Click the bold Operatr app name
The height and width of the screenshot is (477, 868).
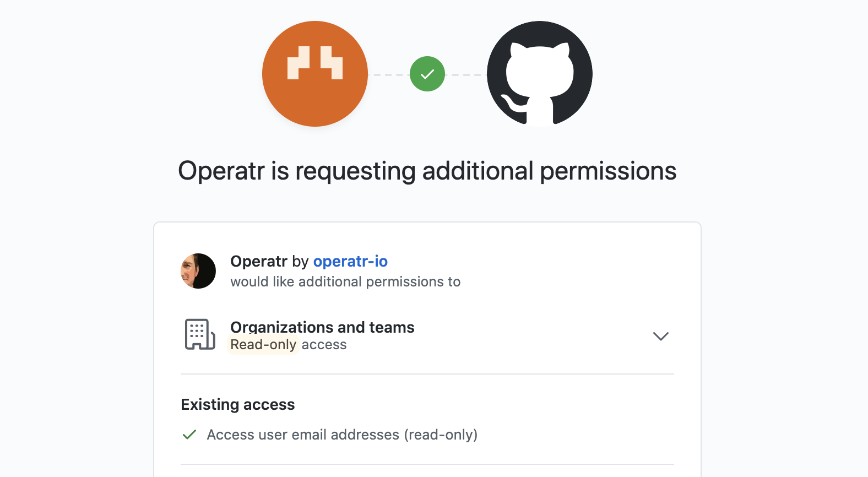[x=259, y=261]
